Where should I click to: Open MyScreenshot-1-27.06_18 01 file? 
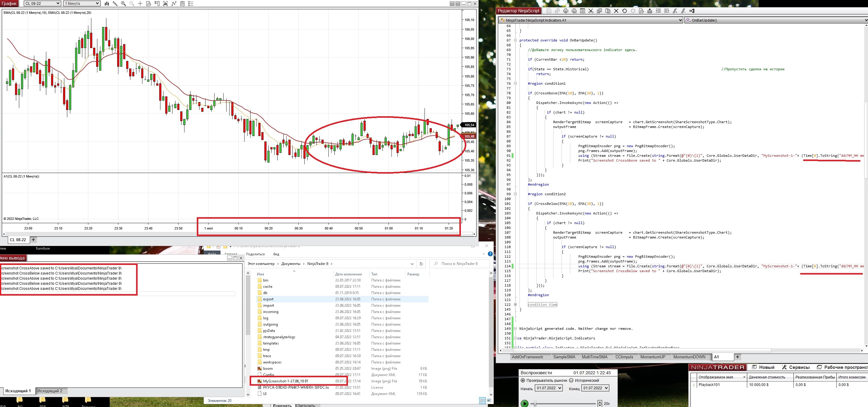click(285, 381)
